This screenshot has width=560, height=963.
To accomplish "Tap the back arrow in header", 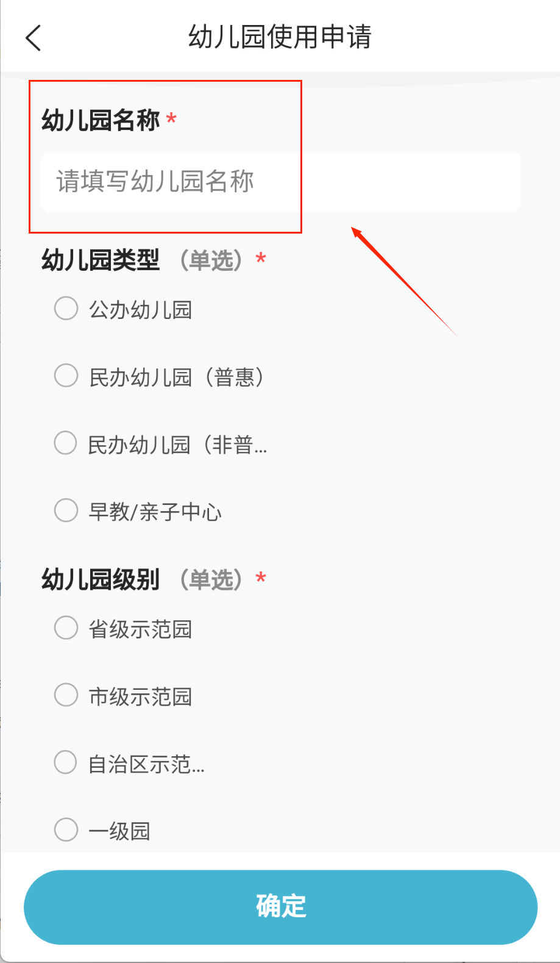I will [34, 38].
